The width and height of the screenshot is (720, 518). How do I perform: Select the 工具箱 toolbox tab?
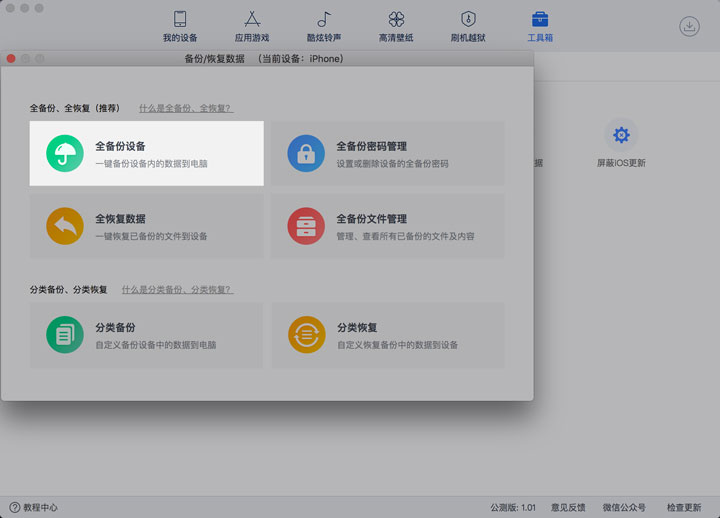[540, 26]
